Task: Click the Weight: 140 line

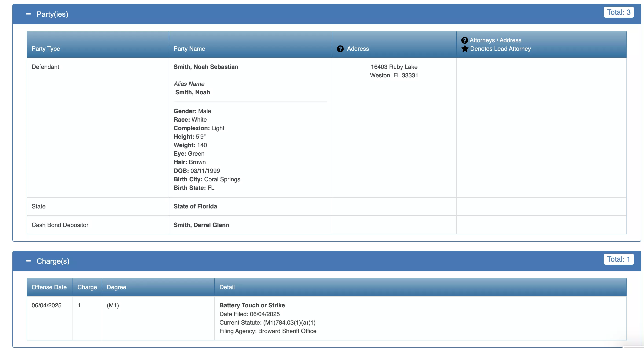Action: [190, 145]
